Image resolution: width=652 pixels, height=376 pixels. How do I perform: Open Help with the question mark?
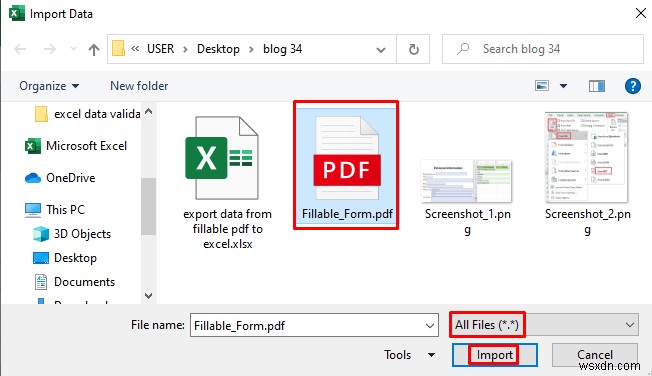pos(632,86)
